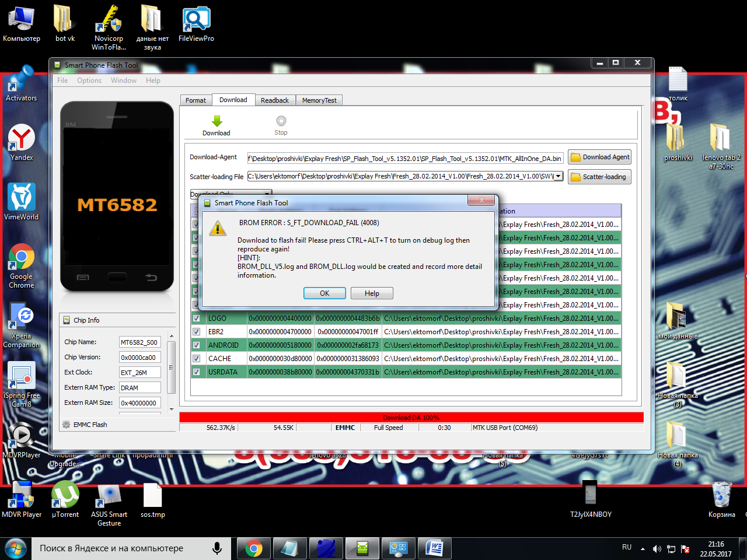Switch to the Readback tab
Viewport: 747px width, 560px height.
[274, 100]
